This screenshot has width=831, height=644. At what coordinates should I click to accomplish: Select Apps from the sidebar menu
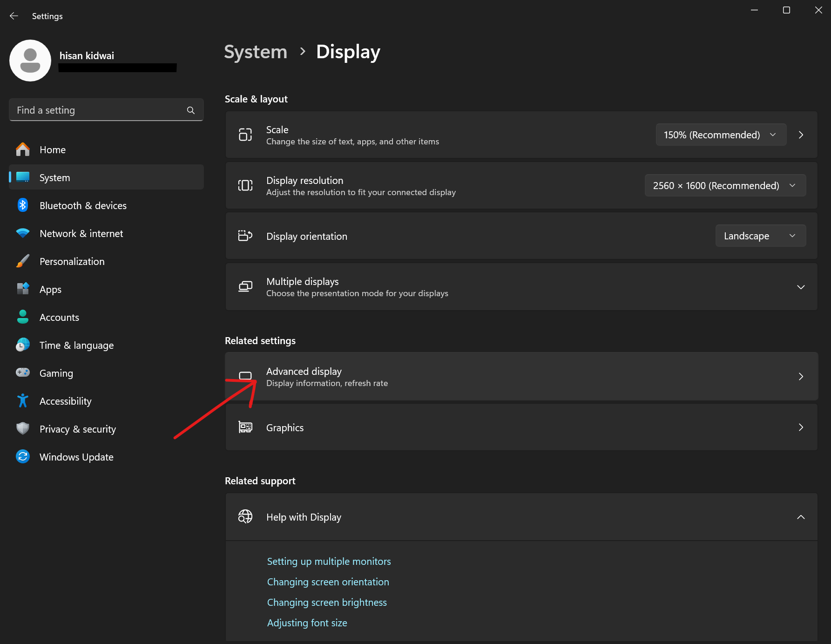coord(50,289)
